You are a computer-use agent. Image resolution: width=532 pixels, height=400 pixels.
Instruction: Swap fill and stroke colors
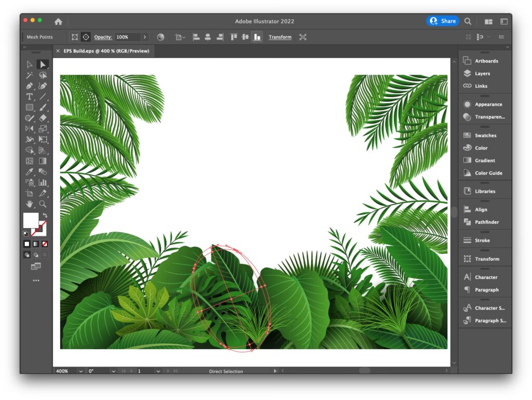click(x=45, y=215)
